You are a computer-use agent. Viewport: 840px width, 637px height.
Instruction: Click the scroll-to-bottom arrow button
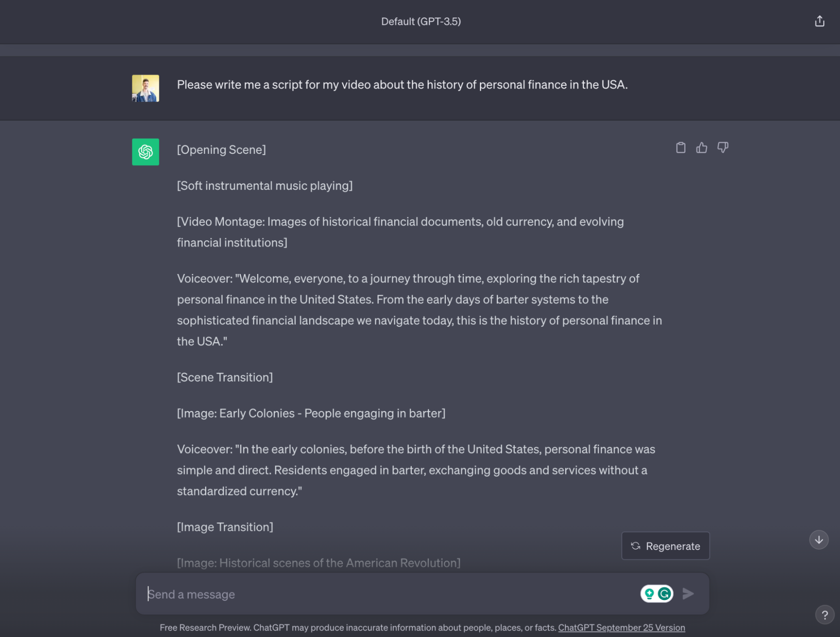pyautogui.click(x=819, y=540)
